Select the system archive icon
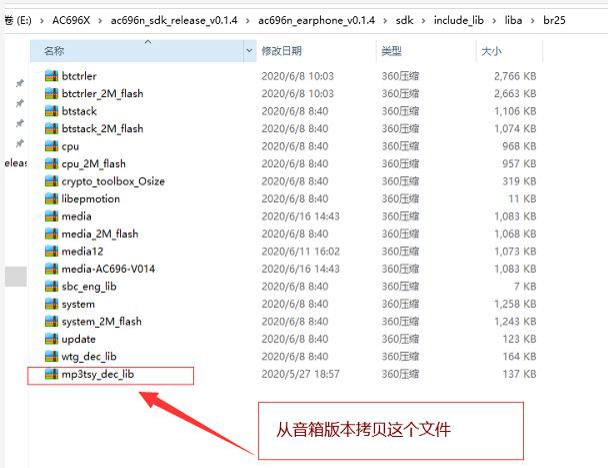 (52, 304)
